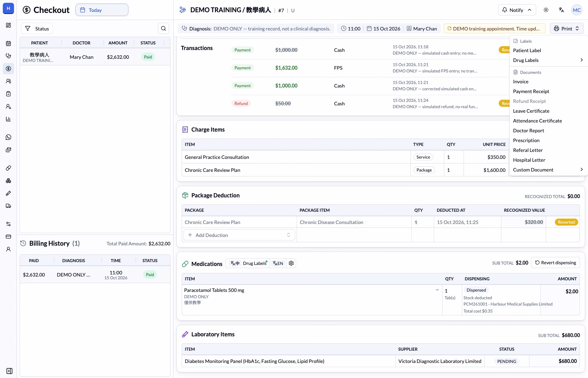Image resolution: width=588 pixels, height=378 pixels.
Task: Open the reports chart icon in sidebar
Action: point(8,119)
